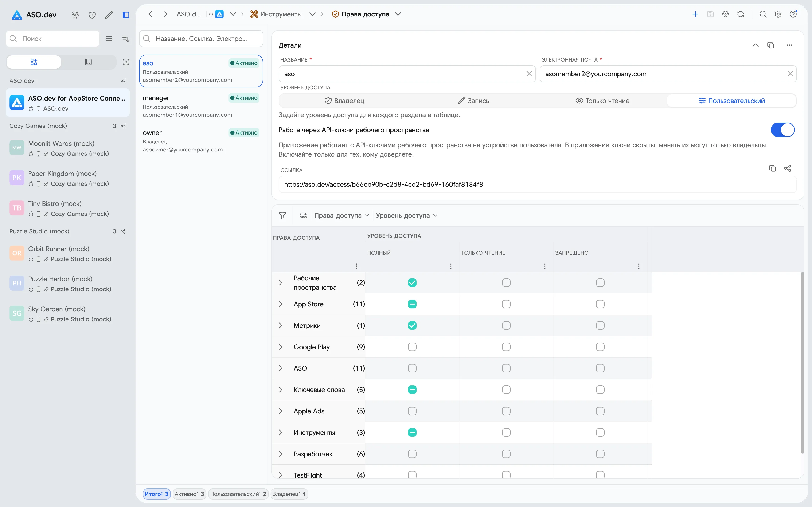
Task: Click the filter funnel icon above table
Action: [x=282, y=215]
